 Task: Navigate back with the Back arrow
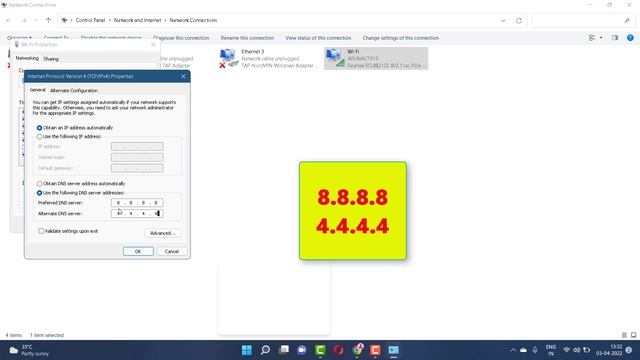click(9, 20)
